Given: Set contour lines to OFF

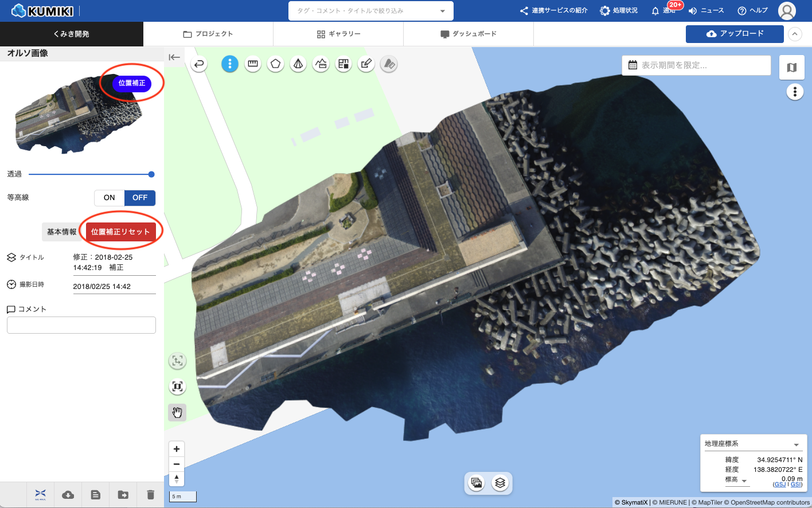Looking at the screenshot, I should [140, 198].
